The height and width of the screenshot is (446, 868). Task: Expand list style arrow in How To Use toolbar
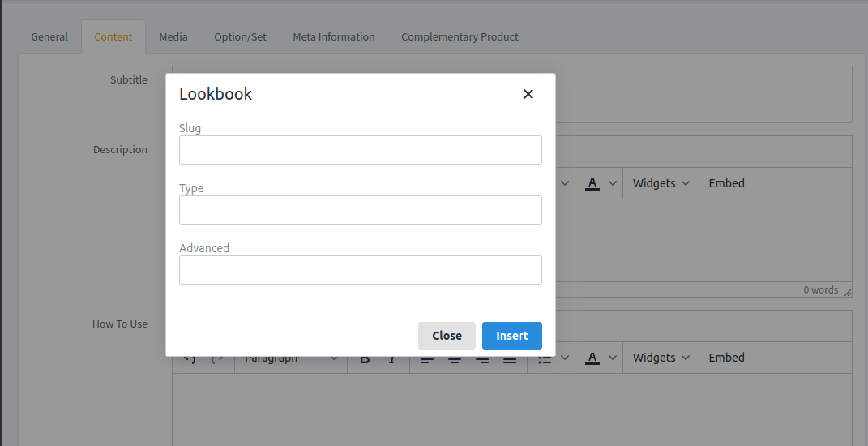pyautogui.click(x=565, y=358)
